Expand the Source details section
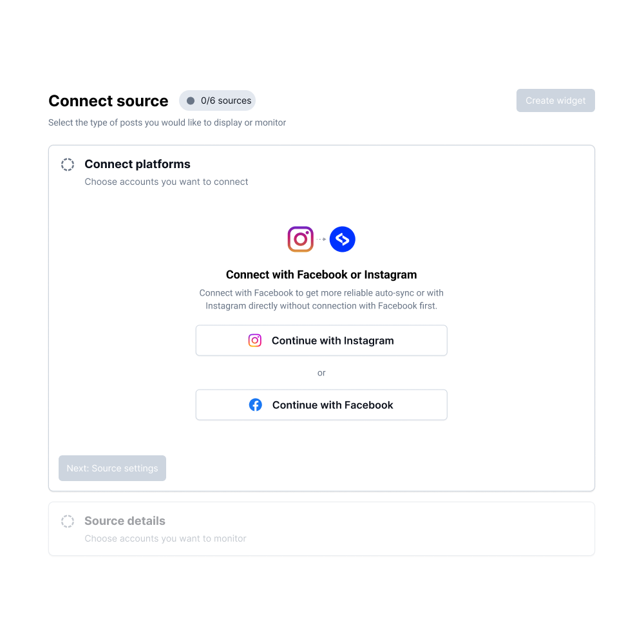 [x=321, y=529]
